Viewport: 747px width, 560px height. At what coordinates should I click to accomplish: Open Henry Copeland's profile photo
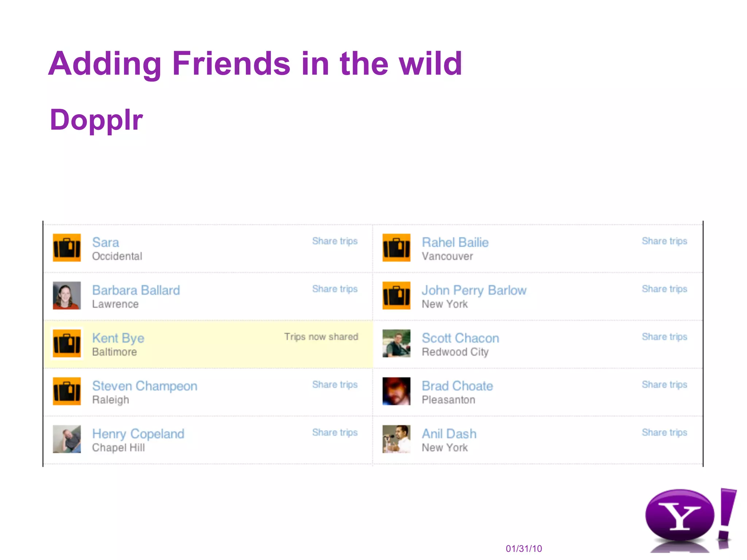67,439
